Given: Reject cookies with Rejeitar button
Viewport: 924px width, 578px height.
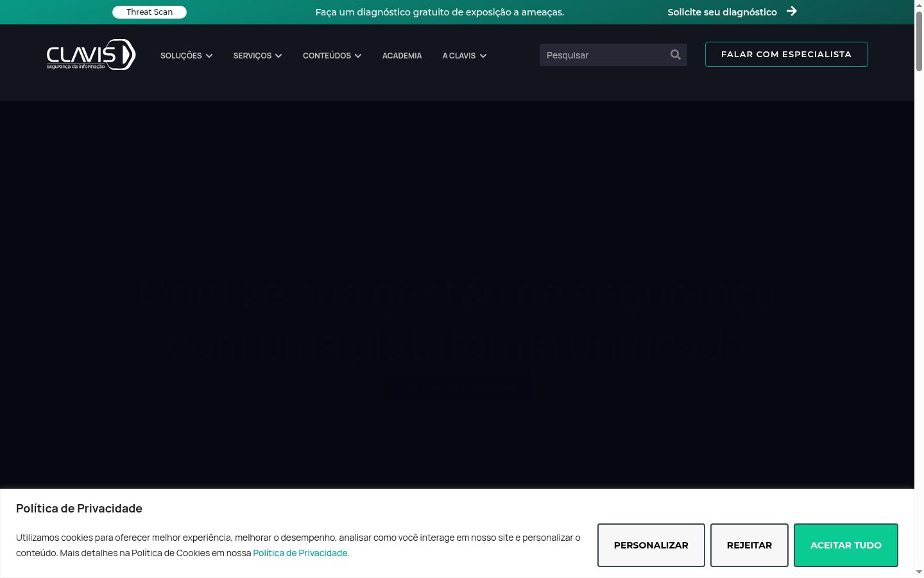Looking at the screenshot, I should [749, 545].
